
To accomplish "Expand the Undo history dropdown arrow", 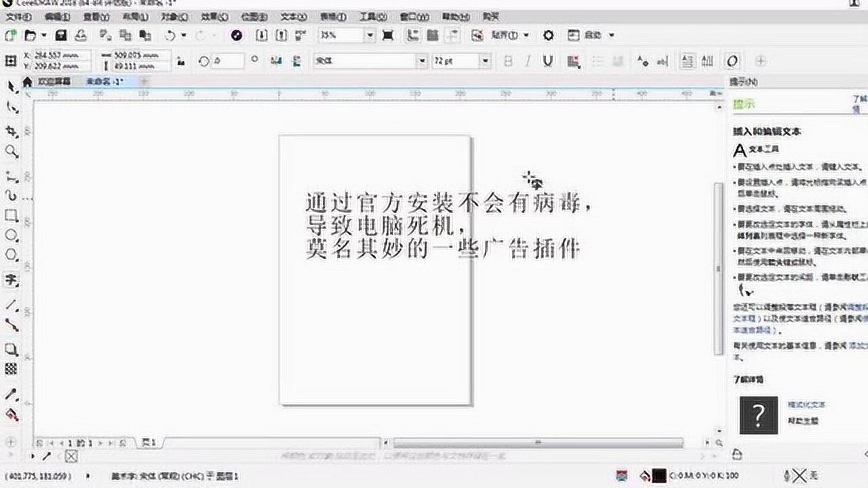I will (x=184, y=35).
